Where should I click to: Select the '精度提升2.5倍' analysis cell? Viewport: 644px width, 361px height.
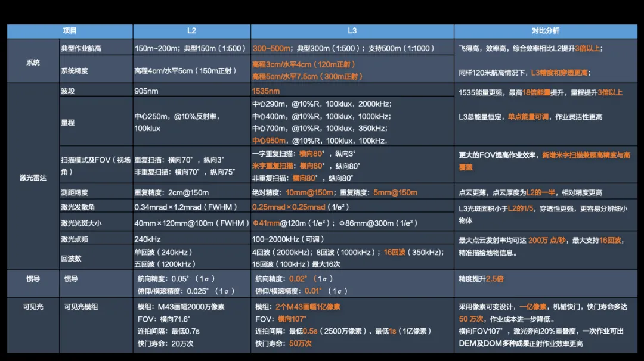tap(481, 279)
